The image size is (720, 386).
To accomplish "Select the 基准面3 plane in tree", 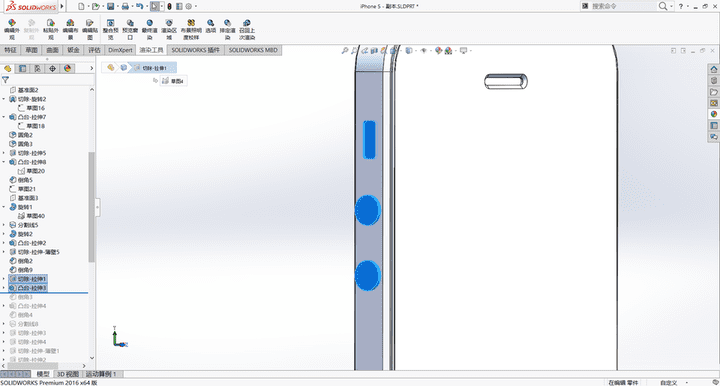I will 24,198.
